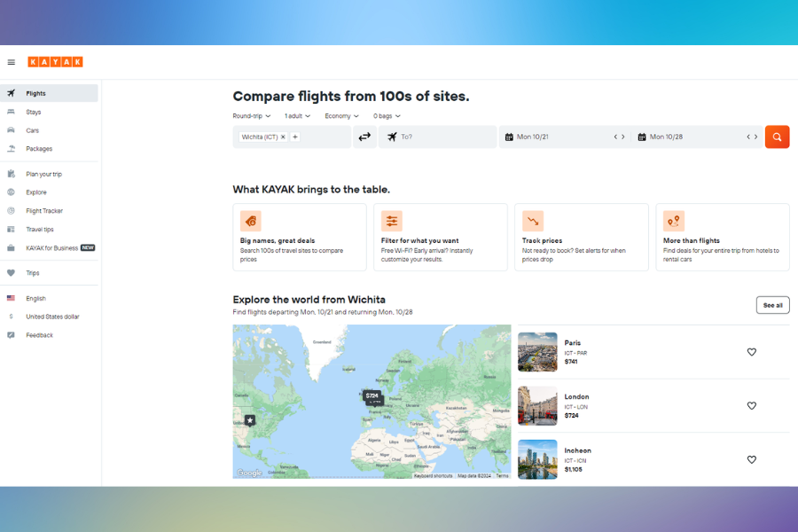Screen dimensions: 798x532
Task: Open the Packages section
Action: [39, 149]
